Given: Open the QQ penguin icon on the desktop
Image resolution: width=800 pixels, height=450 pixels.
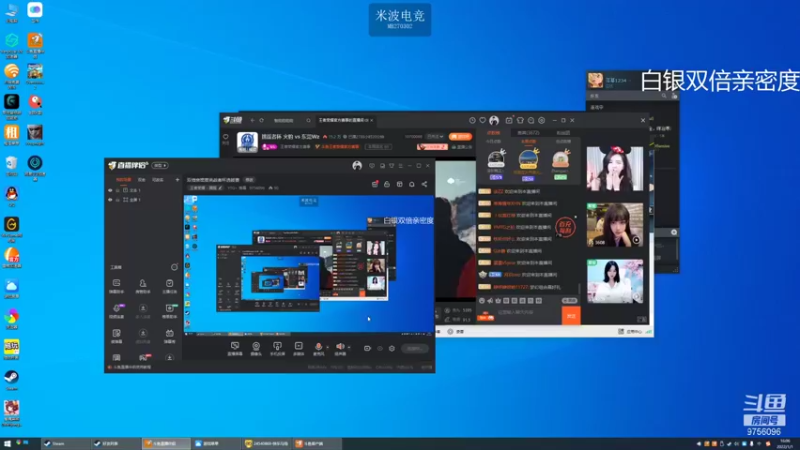Looking at the screenshot, I should point(12,196).
